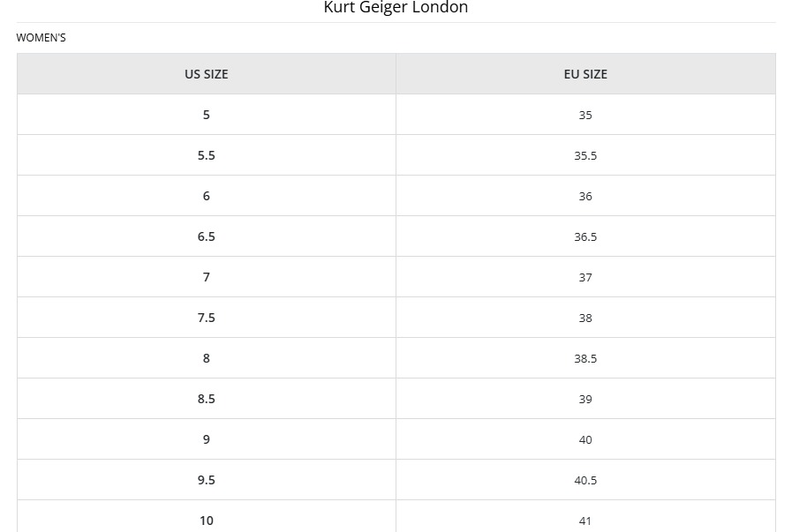Screen dimensions: 792x532
Task: Select the WOMEN'S section label
Action: click(41, 38)
